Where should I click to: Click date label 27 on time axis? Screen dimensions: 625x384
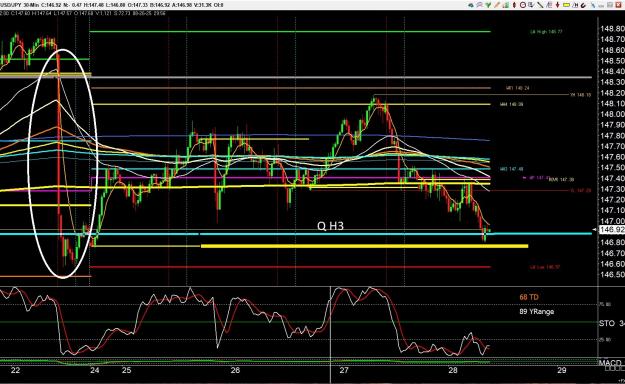344,370
